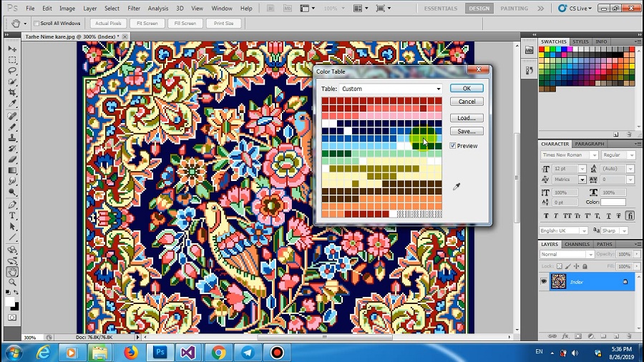Screen dimensions: 644x362
Task: Click the Fit Screen button
Action: click(147, 24)
